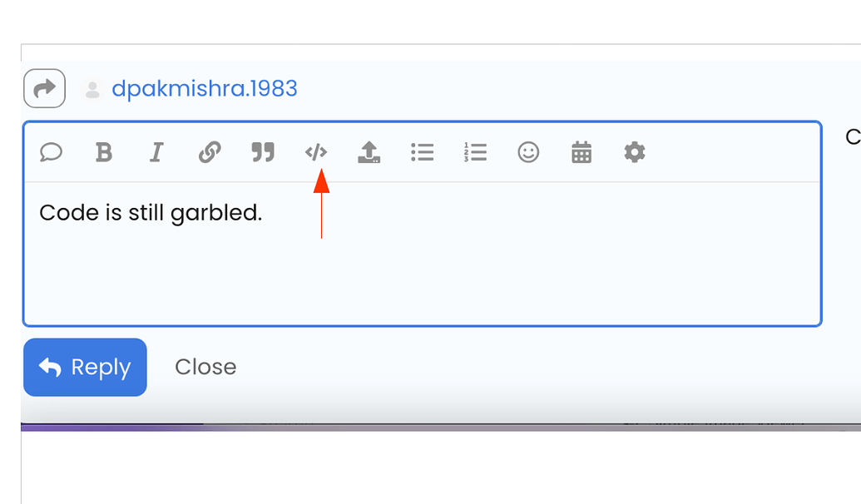Add a blockquote with the quote icon
Viewport: 861px width, 504px height.
(x=263, y=152)
